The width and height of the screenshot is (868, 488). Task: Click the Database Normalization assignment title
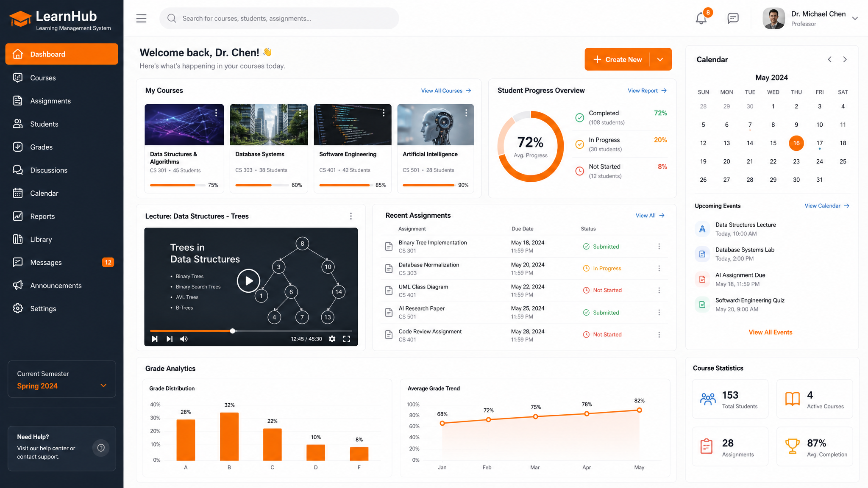[x=428, y=265]
